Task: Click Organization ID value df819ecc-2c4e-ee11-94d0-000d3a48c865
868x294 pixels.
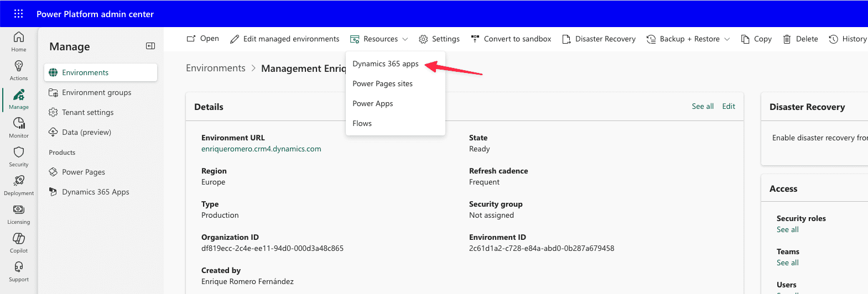Action: click(272, 248)
